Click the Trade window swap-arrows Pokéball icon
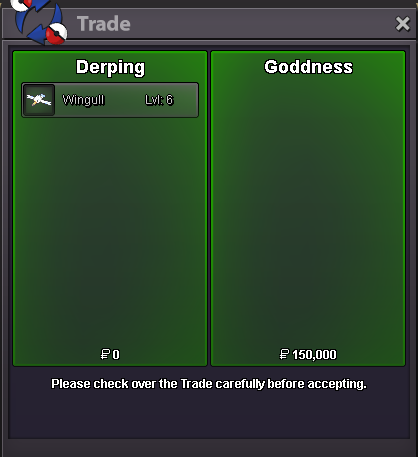Viewport: 418px width, 457px height. [x=39, y=21]
